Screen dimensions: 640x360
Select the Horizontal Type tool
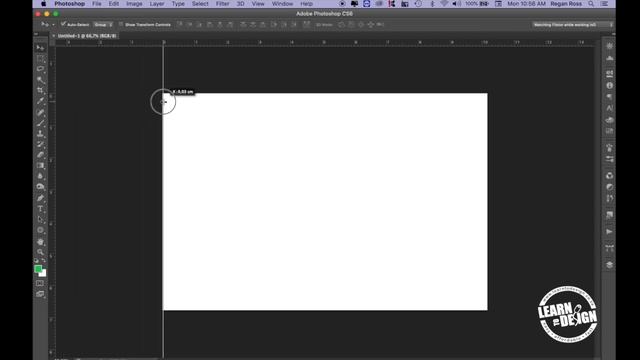[40, 209]
